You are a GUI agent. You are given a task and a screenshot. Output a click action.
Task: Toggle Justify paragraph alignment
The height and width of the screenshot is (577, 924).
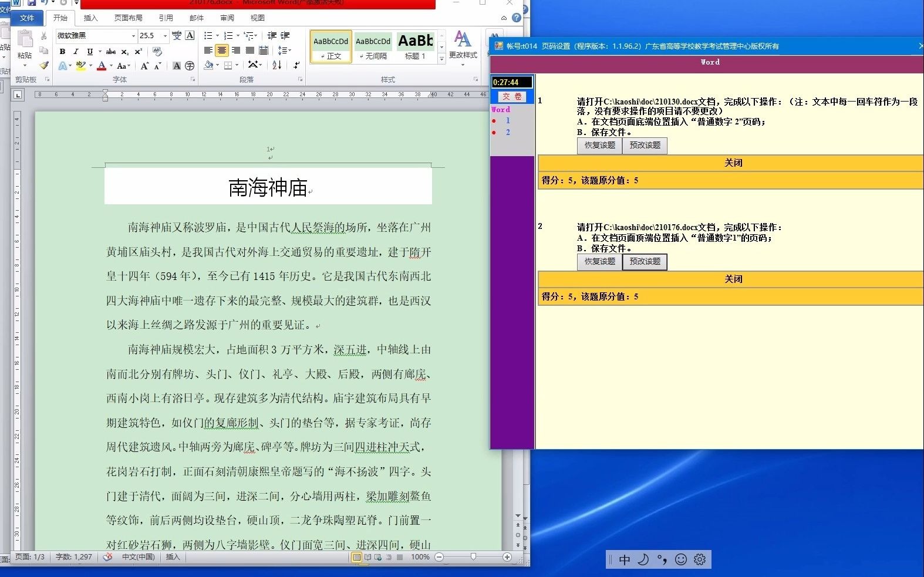(x=250, y=50)
